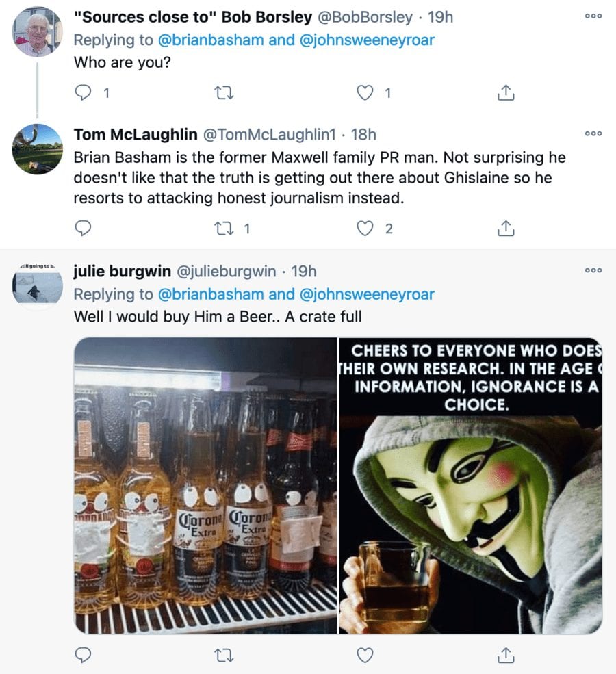The height and width of the screenshot is (674, 616).
Task: Reply to julie burgwin's tweet
Action: tap(83, 656)
